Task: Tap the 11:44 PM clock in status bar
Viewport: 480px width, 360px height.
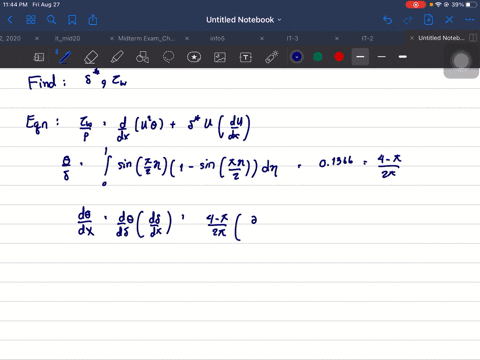Action: click(15, 5)
